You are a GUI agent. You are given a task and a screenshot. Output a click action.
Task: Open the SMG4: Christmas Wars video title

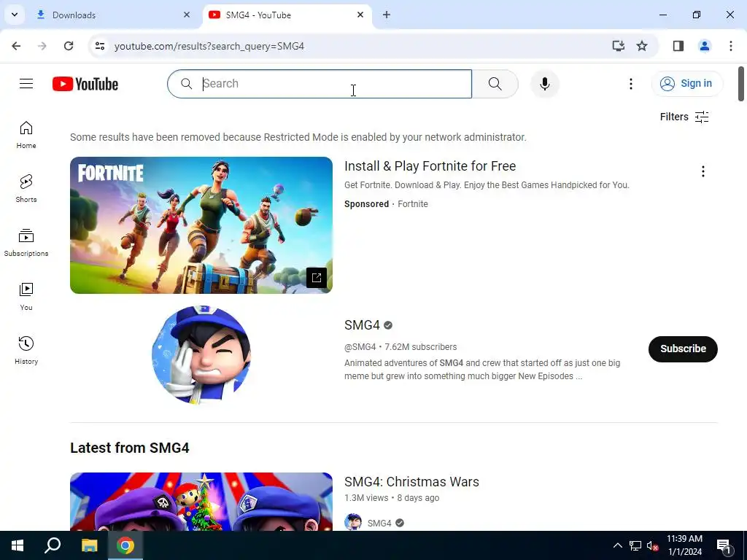point(411,482)
